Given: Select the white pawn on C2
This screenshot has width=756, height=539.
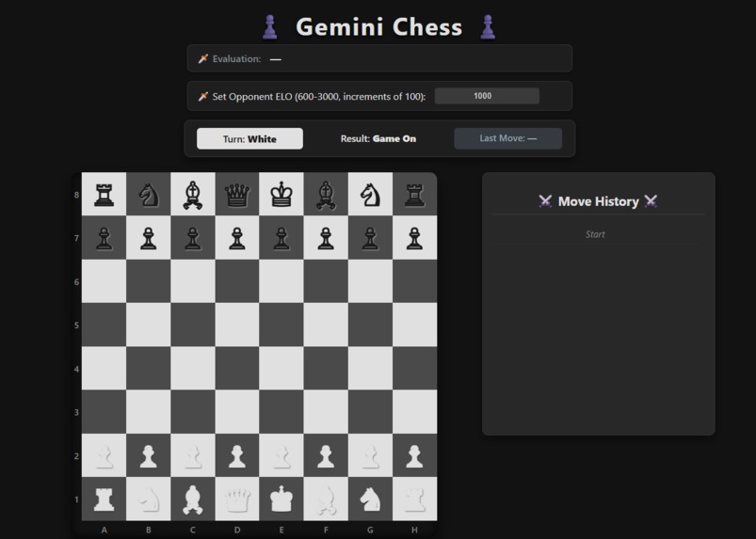Looking at the screenshot, I should [x=193, y=456].
